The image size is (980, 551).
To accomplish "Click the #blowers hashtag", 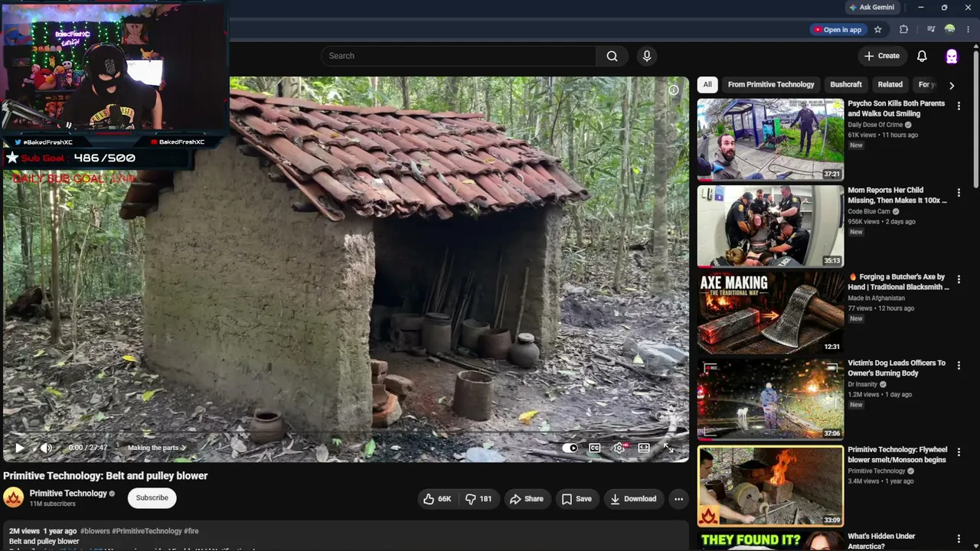I will 95,531.
